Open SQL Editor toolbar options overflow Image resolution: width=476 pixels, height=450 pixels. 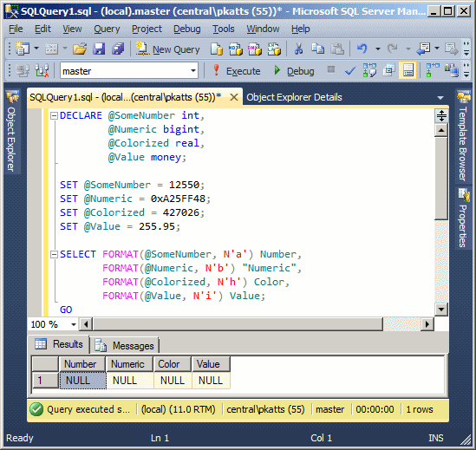tap(466, 70)
